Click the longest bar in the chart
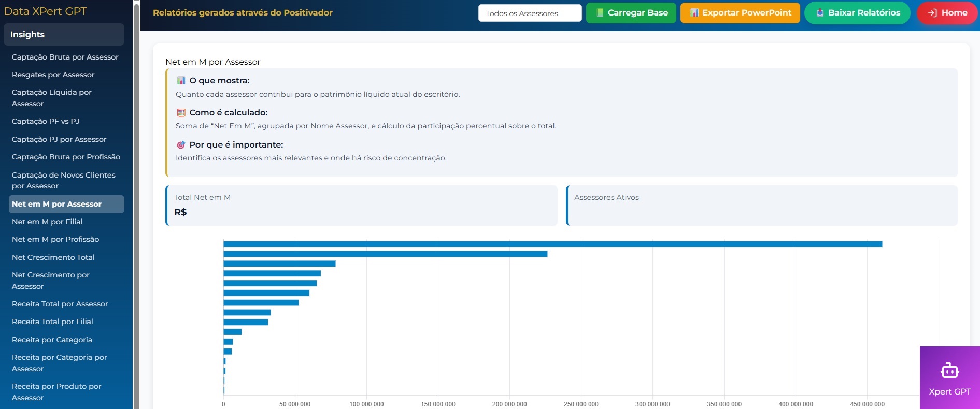The width and height of the screenshot is (980, 409). point(552,244)
